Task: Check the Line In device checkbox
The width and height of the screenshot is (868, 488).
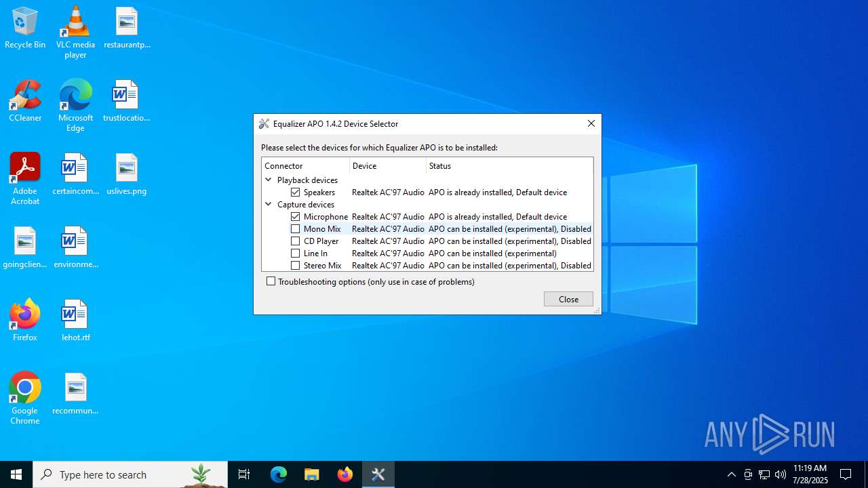Action: point(296,253)
